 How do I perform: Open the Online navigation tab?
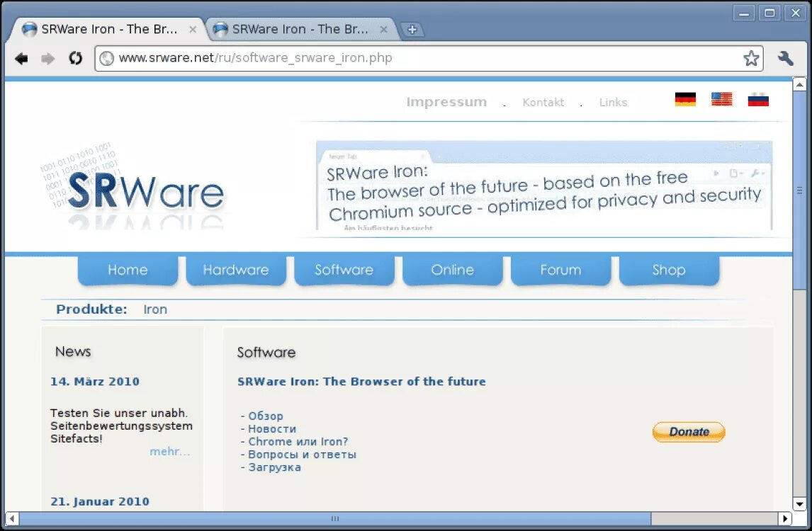[452, 270]
